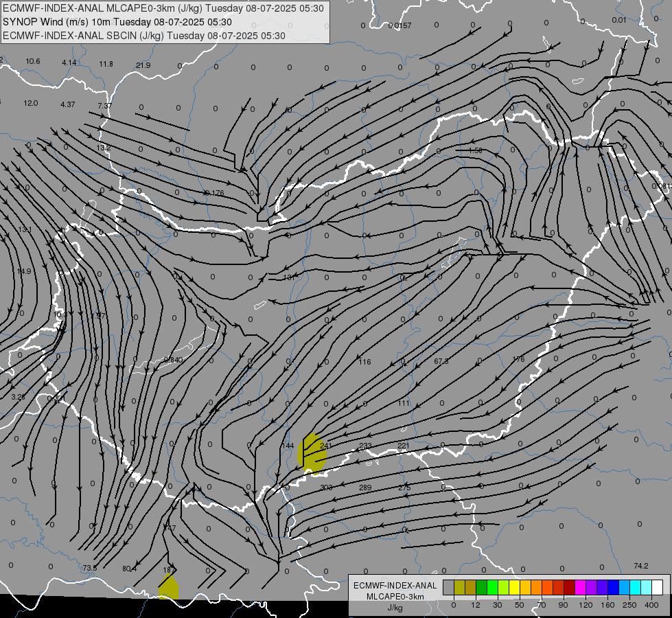This screenshot has width=672, height=618.
Task: Click the map value 13.2
Action: [x=103, y=148]
